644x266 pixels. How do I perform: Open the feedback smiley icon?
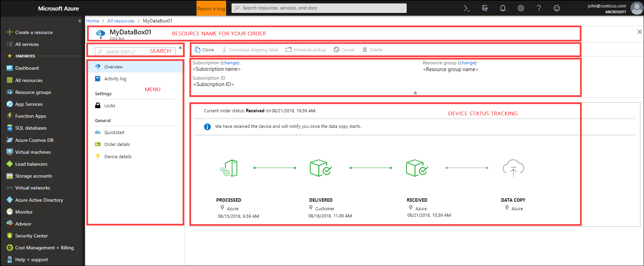(x=557, y=9)
